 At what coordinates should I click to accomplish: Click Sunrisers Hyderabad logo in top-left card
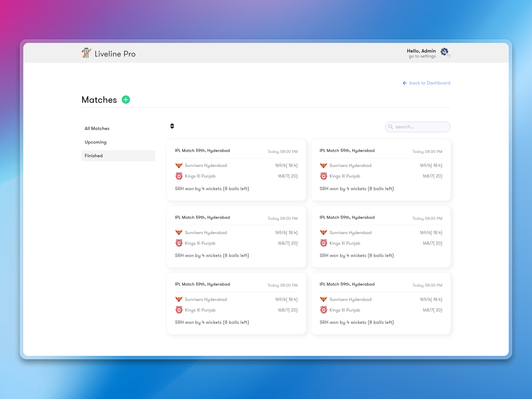(x=179, y=165)
